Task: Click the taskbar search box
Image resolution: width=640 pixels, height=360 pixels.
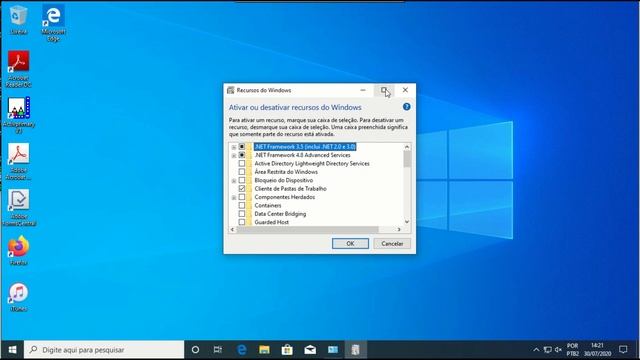Action: [x=104, y=350]
